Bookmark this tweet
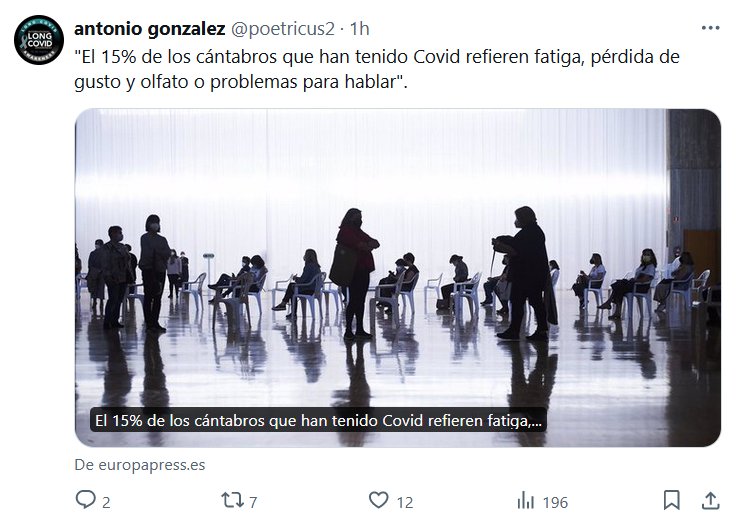The width and height of the screenshot is (740, 524). click(x=672, y=500)
